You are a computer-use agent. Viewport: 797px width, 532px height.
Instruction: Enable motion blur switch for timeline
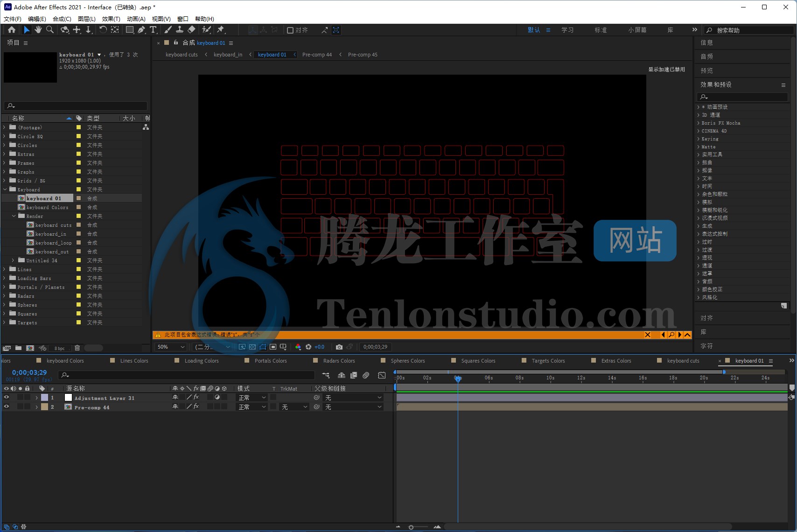(x=366, y=375)
